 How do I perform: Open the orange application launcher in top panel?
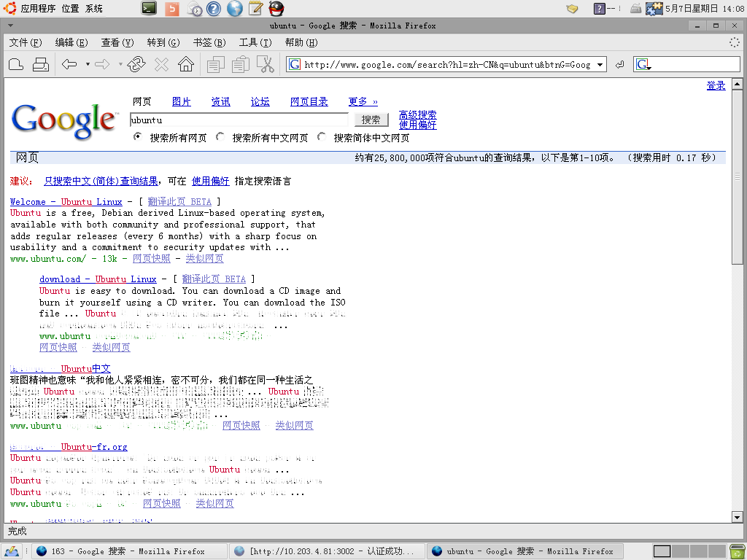point(172,9)
